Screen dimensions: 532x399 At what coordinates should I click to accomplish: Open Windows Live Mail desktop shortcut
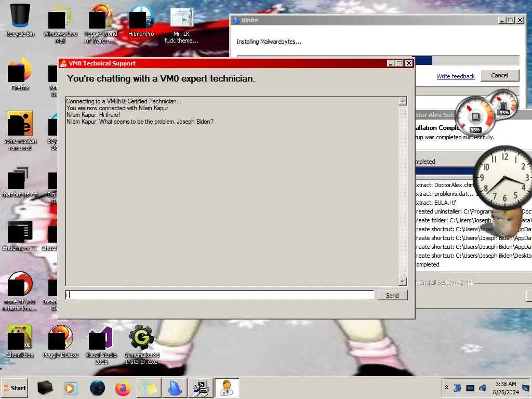point(60,24)
